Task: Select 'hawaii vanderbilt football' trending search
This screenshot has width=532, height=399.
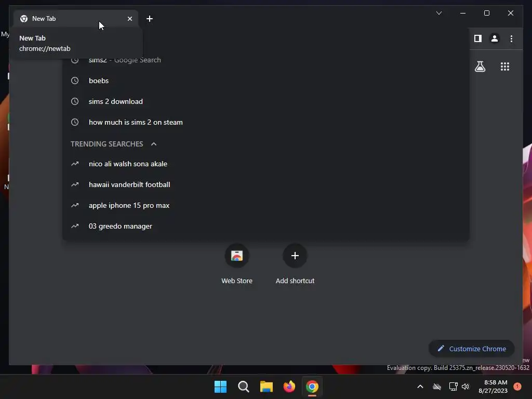Action: coord(265,184)
